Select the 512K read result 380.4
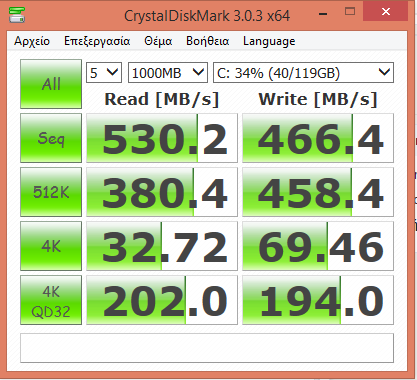This screenshot has height=380, width=417. (162, 192)
